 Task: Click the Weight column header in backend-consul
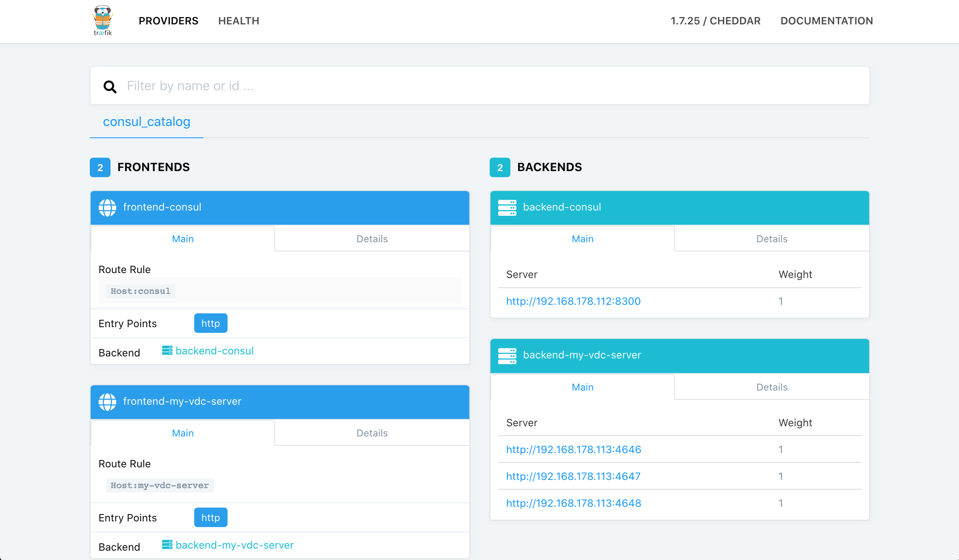coord(795,274)
